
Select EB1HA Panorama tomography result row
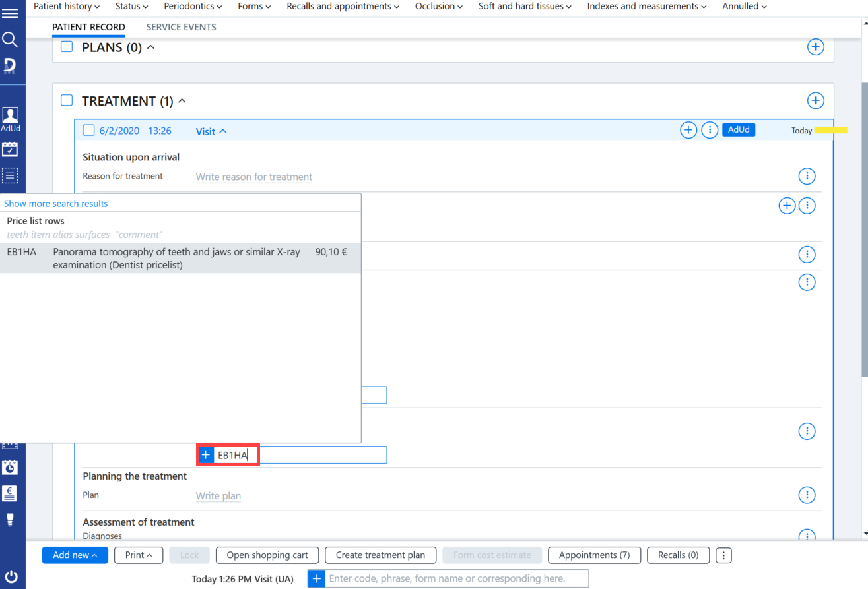point(180,259)
